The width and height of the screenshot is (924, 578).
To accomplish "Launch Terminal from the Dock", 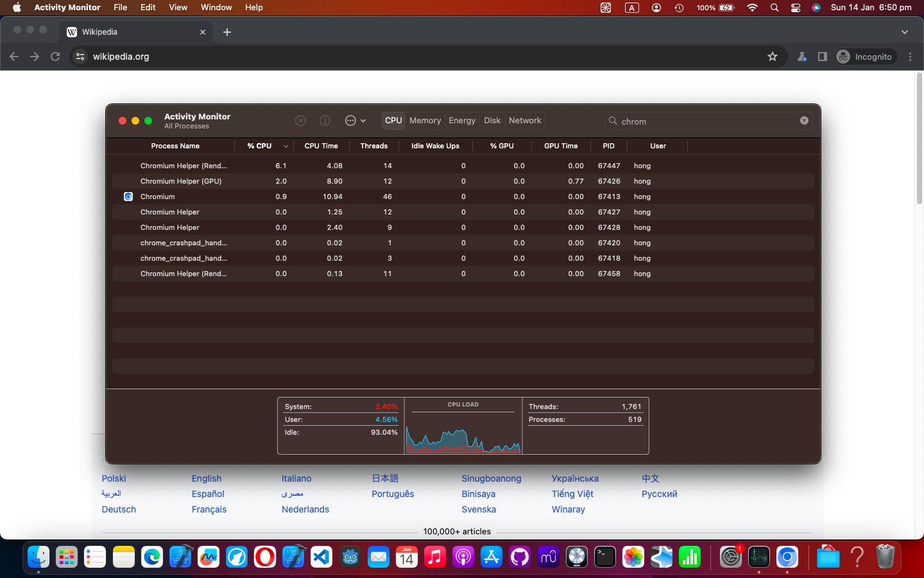I will point(605,557).
